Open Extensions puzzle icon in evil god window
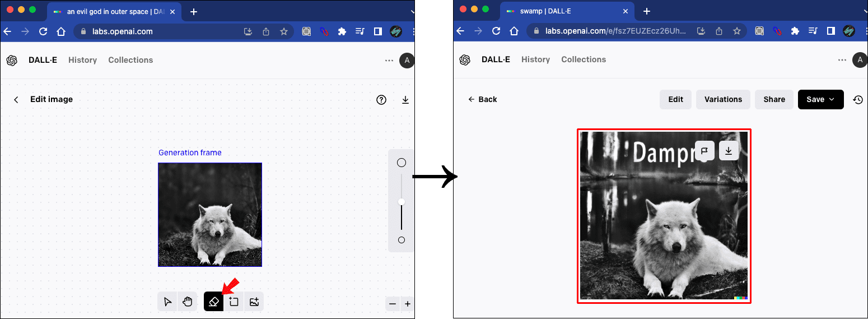The image size is (868, 319). coord(342,31)
